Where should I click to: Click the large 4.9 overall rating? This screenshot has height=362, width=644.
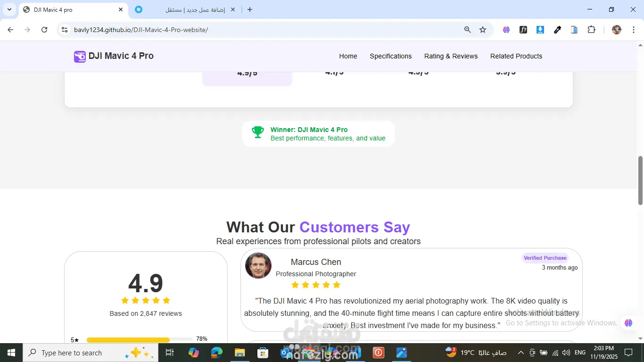click(146, 283)
